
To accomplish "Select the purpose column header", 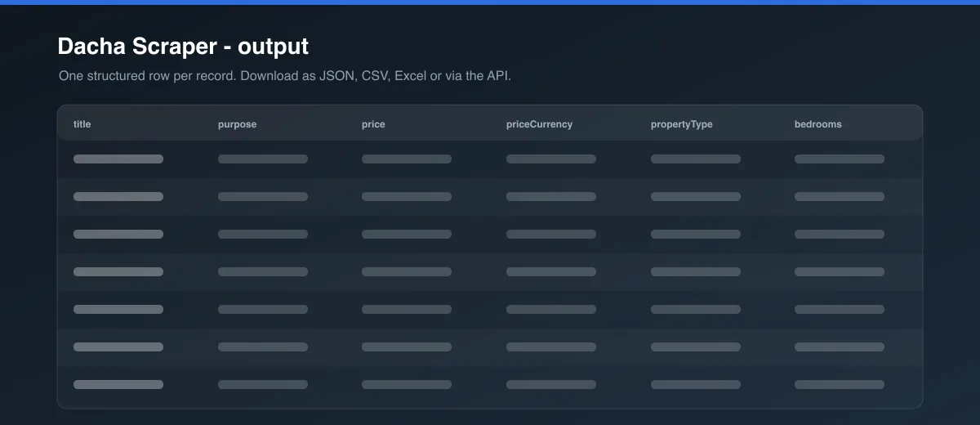I will (x=237, y=124).
